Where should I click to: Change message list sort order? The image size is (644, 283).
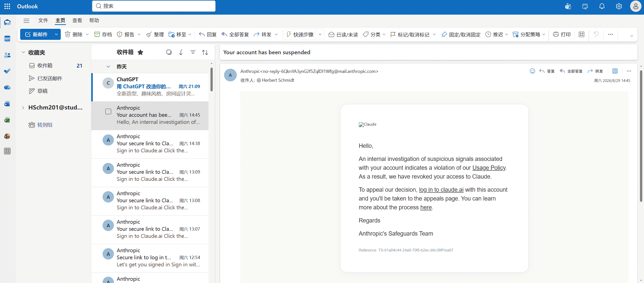click(205, 52)
